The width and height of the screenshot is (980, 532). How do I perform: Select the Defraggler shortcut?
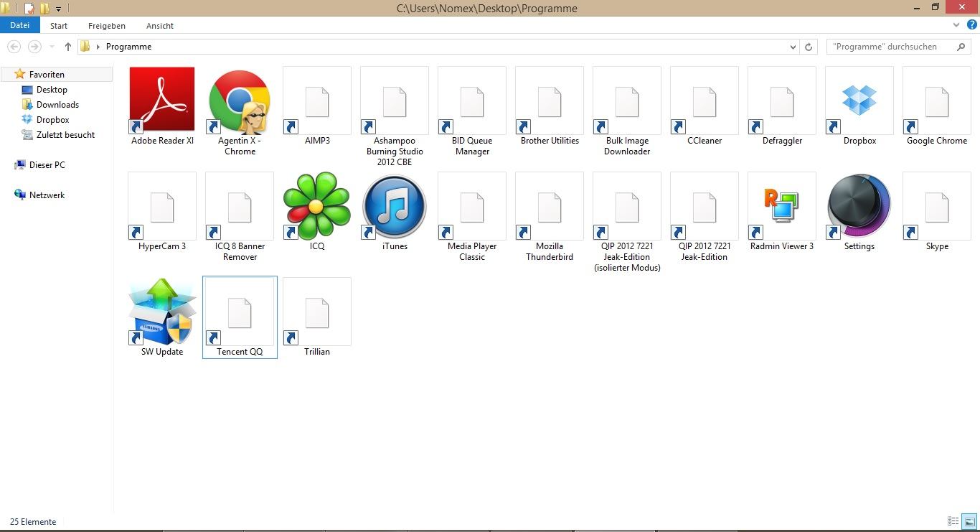point(782,106)
